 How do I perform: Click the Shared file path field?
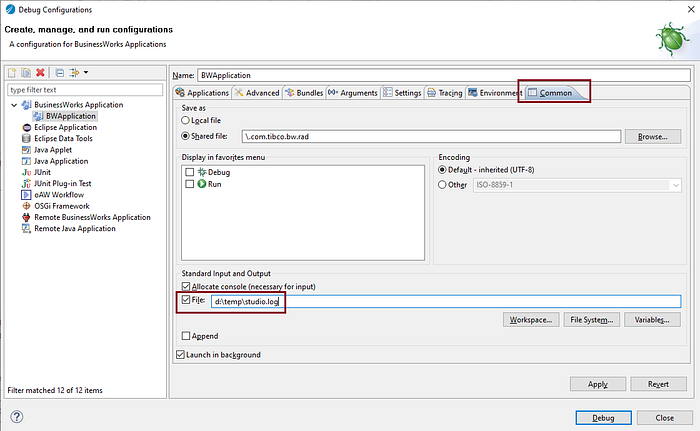coord(431,136)
